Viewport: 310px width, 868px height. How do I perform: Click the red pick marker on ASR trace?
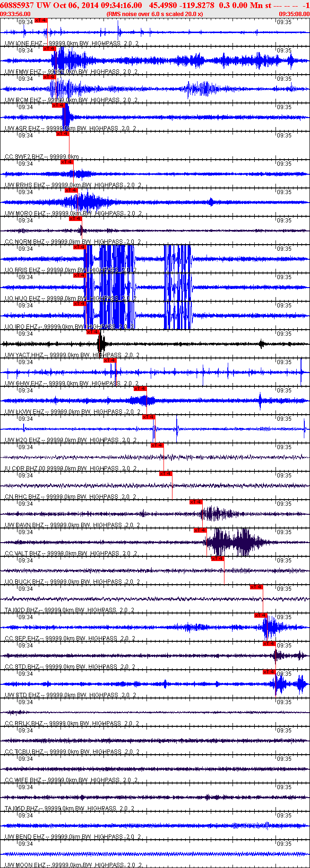[x=59, y=105]
